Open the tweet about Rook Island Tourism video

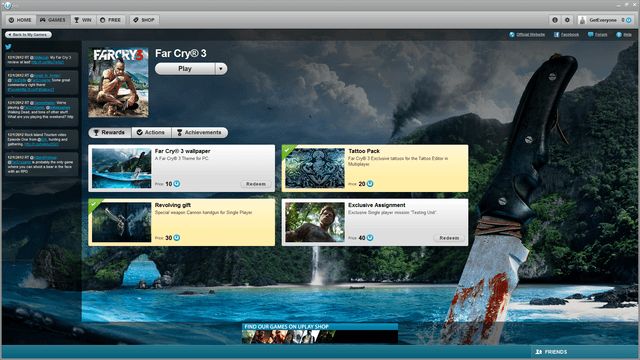point(42,140)
